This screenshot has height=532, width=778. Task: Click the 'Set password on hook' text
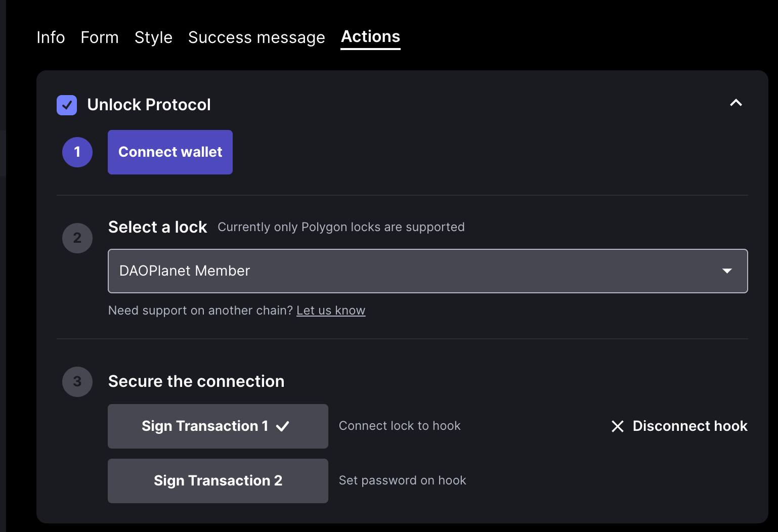click(x=402, y=480)
